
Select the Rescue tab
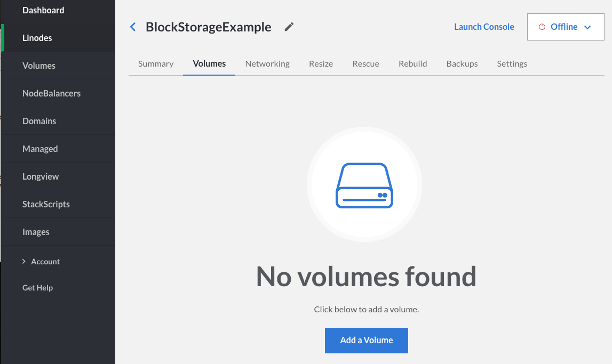click(x=366, y=64)
